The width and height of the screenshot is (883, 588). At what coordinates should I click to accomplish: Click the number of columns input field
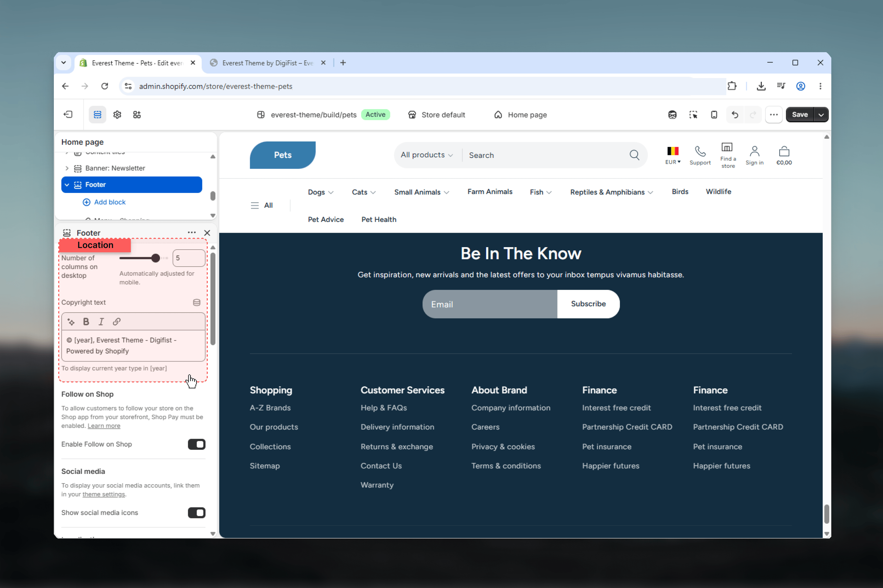(189, 258)
